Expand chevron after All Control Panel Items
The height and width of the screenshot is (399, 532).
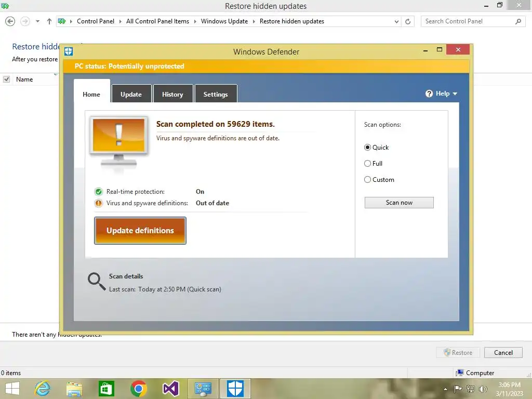click(195, 21)
